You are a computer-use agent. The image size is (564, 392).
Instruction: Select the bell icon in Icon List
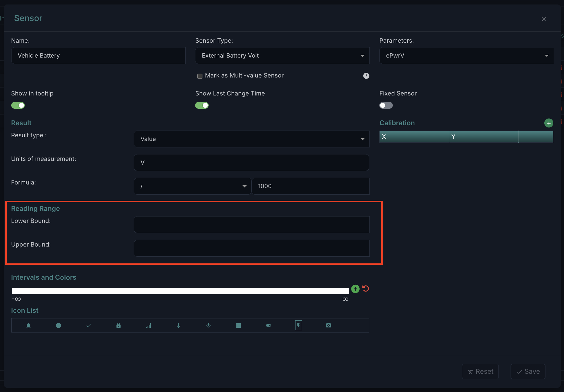point(28,325)
